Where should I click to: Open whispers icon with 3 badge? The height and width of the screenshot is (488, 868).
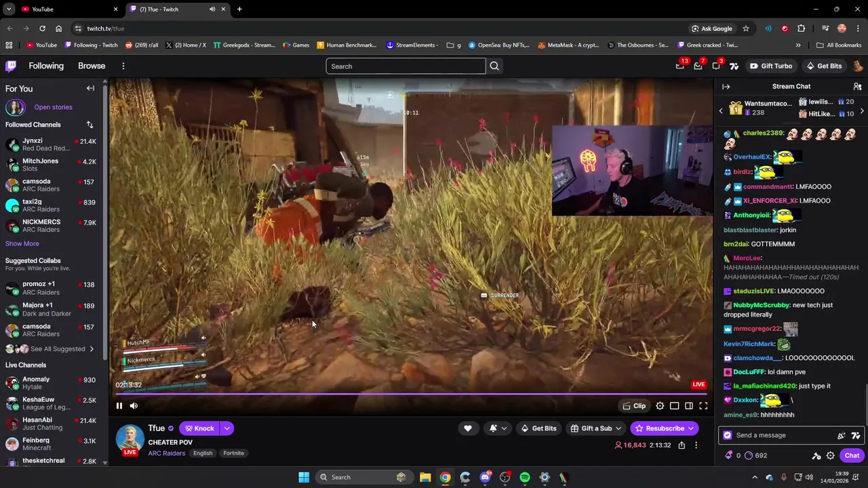coord(715,66)
